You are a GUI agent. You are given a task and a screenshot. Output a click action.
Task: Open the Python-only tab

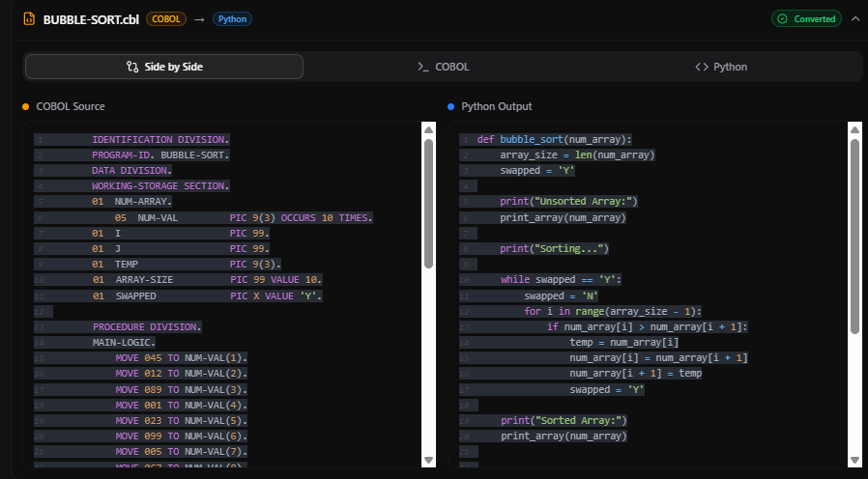pyautogui.click(x=721, y=67)
